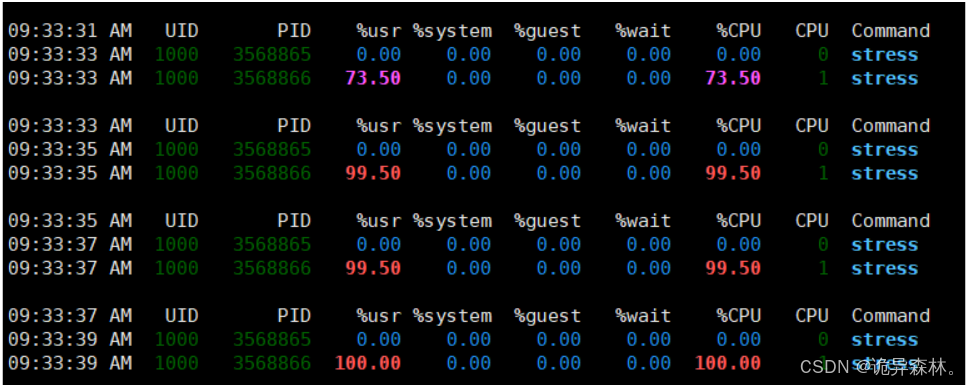This screenshot has height=385, width=970.
Task: Click the magenta 73.50 %CPU value
Action: (x=733, y=79)
